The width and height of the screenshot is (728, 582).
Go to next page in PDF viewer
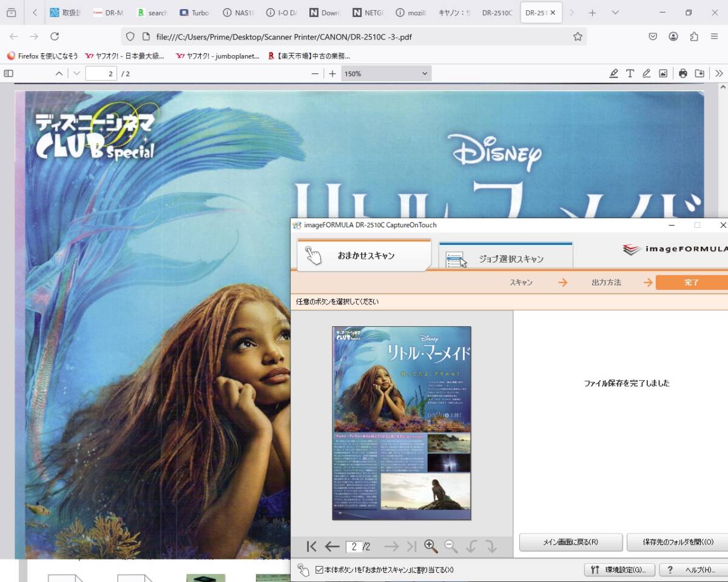click(x=76, y=73)
